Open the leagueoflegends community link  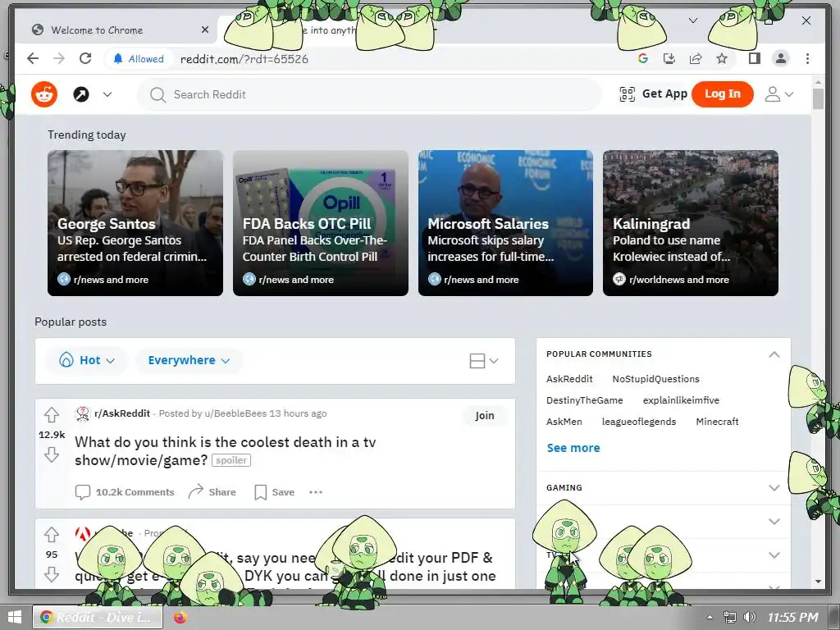click(638, 422)
